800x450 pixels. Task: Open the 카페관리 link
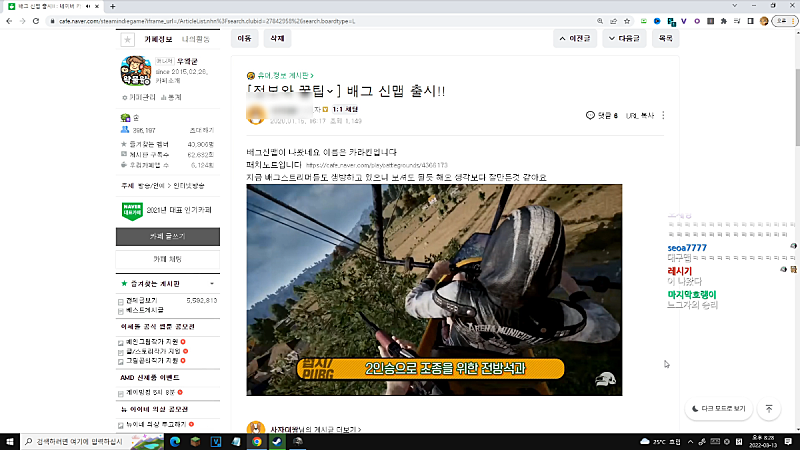pos(139,97)
